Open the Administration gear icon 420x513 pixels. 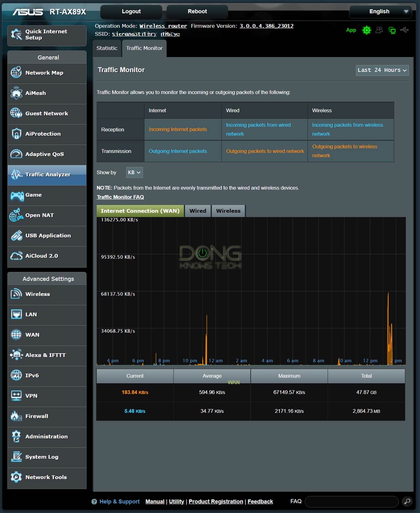click(x=16, y=436)
